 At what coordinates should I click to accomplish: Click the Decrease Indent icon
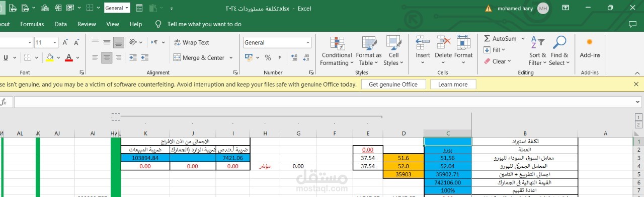(133, 57)
